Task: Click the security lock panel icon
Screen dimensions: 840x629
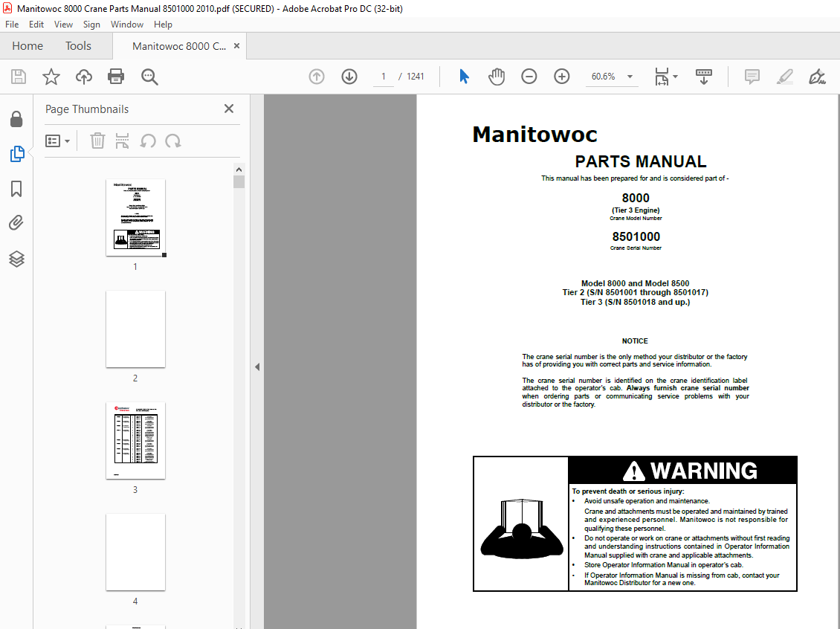Action: point(16,119)
